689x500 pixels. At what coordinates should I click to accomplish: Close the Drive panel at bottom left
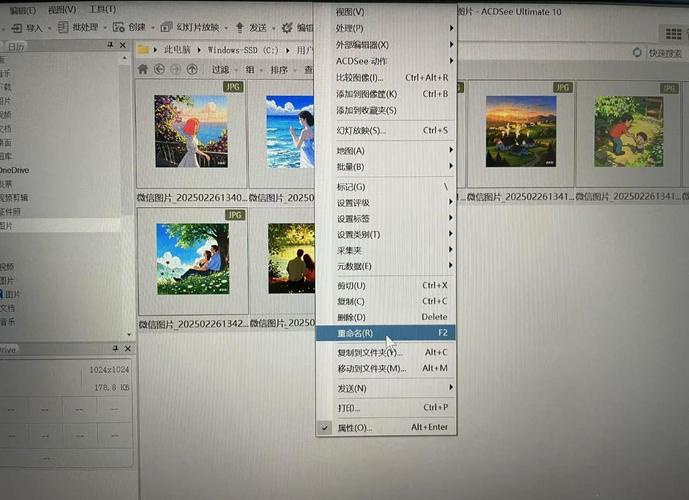(x=127, y=348)
